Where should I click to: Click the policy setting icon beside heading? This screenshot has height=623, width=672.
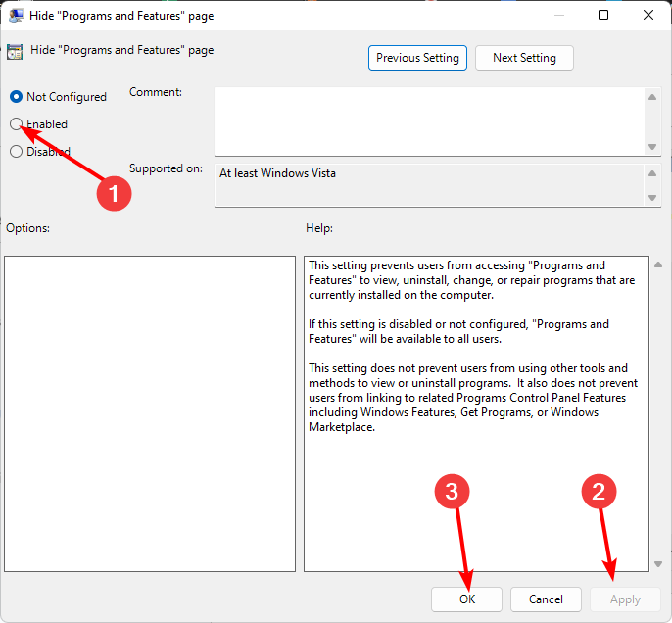pos(15,51)
